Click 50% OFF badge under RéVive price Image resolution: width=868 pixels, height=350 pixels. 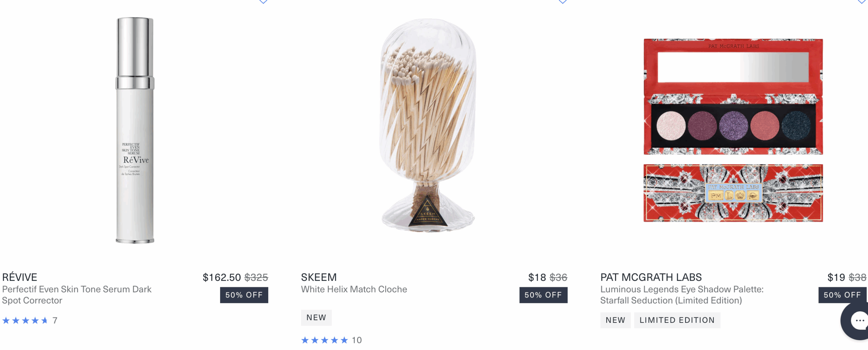click(x=244, y=295)
